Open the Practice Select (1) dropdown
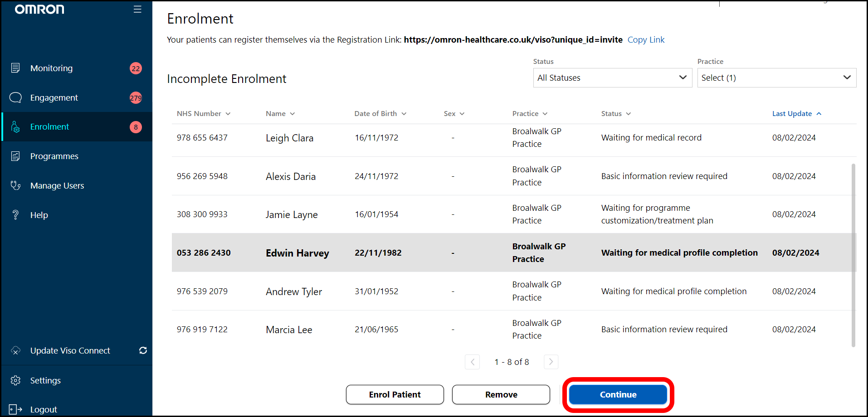868x417 pixels. pyautogui.click(x=776, y=78)
